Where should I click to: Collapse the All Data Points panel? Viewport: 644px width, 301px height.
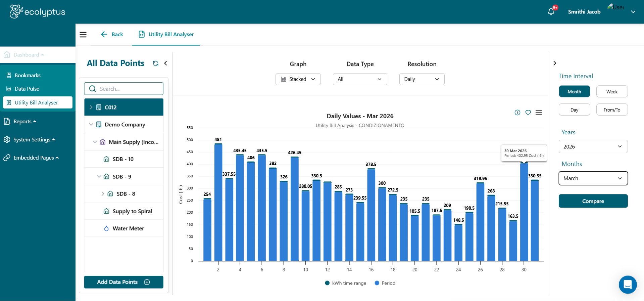[165, 63]
